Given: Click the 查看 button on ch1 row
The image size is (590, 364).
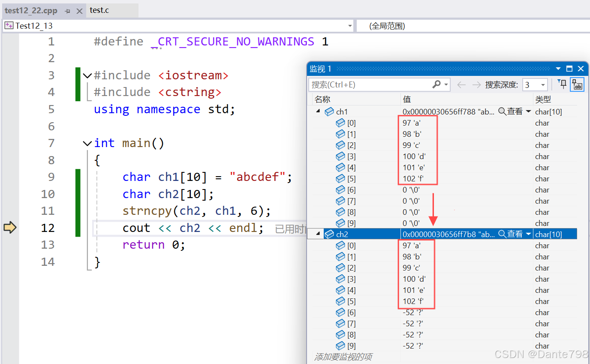Looking at the screenshot, I should [x=515, y=111].
